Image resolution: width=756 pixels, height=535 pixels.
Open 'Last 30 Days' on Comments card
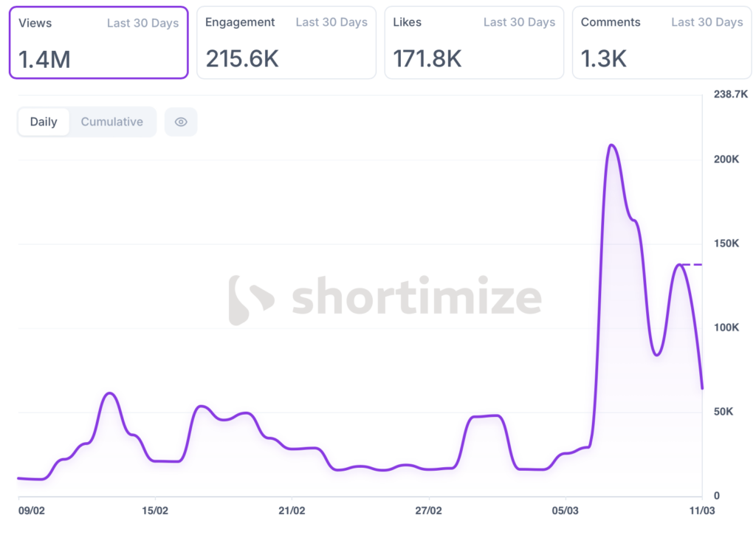coord(707,22)
